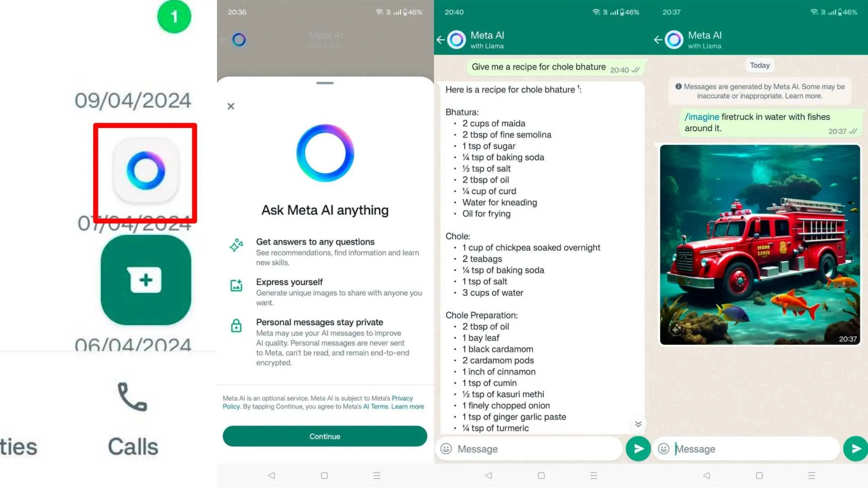The height and width of the screenshot is (488, 868).
Task: Tap the Continue button to proceed
Action: click(325, 436)
